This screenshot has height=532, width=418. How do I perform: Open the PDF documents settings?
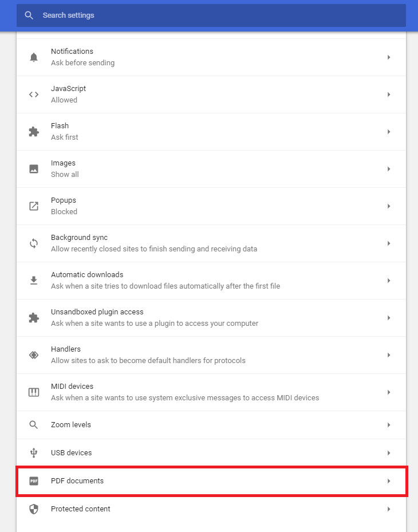click(211, 481)
